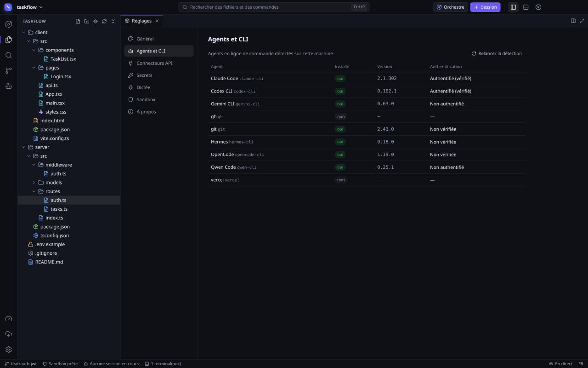Collapse the pages folder
Viewport: 588px width, 368px height.
(x=69, y=68)
